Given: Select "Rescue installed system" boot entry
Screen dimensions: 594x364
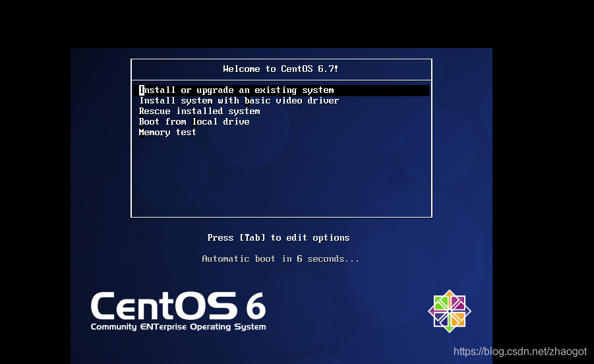Looking at the screenshot, I should click(199, 111).
